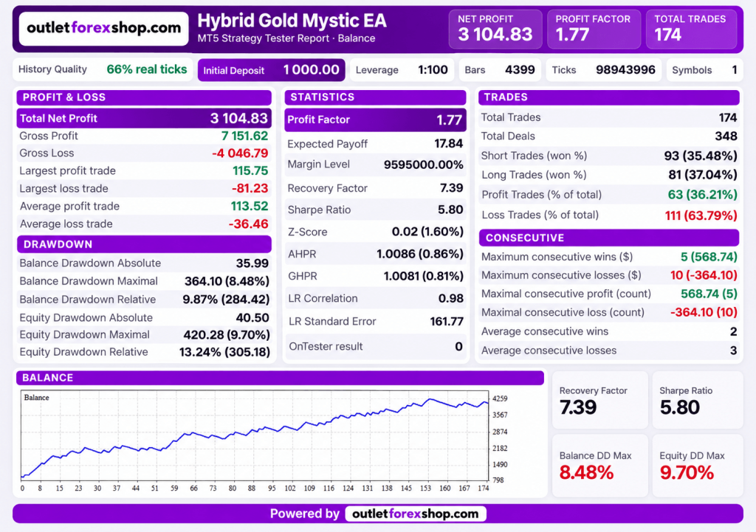756x532 pixels.
Task: Click the outletforexshop.com logo in the header
Action: point(103,29)
